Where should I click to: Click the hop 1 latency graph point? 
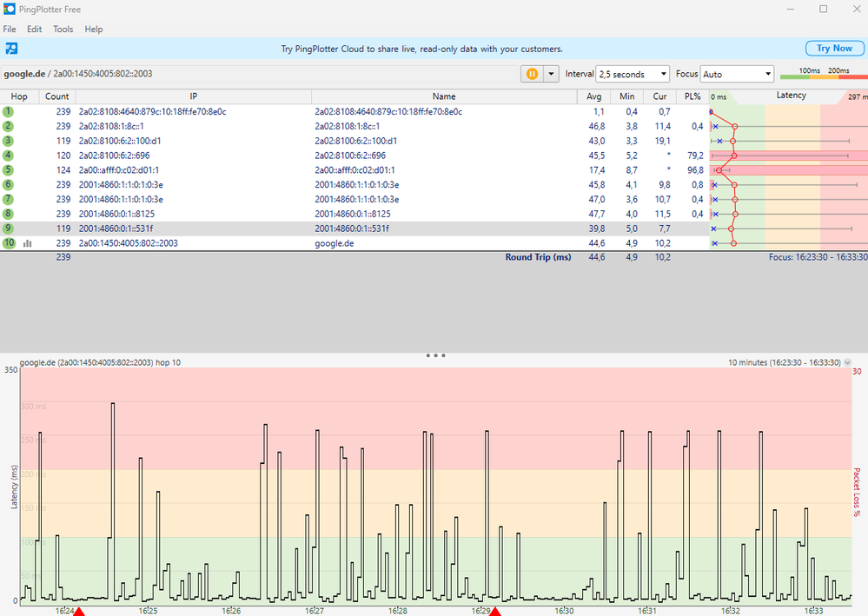[712, 112]
